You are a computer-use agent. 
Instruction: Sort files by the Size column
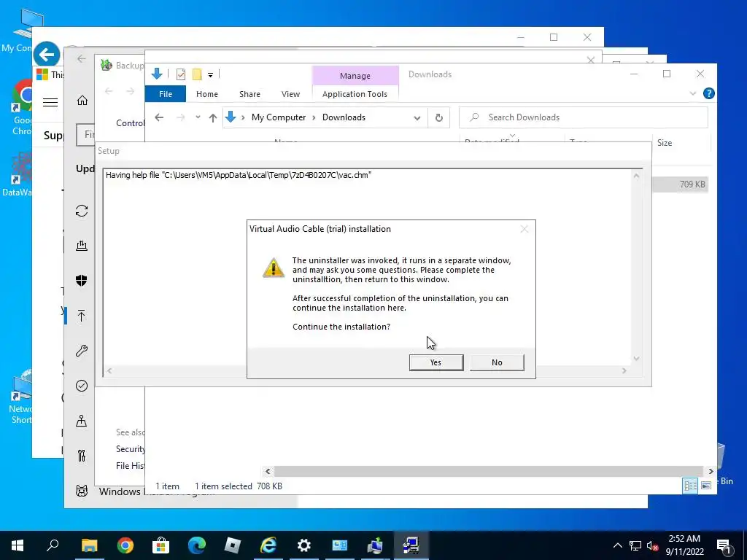[x=664, y=142]
